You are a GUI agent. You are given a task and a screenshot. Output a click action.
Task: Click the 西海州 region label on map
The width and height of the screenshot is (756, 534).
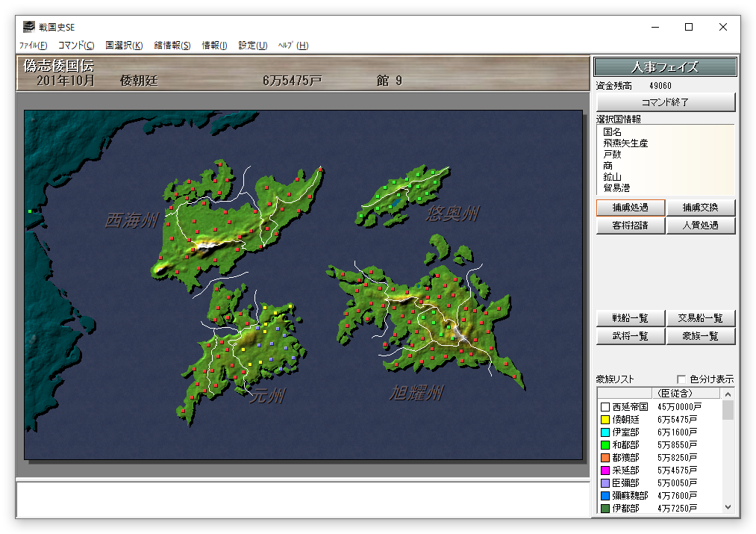[131, 220]
